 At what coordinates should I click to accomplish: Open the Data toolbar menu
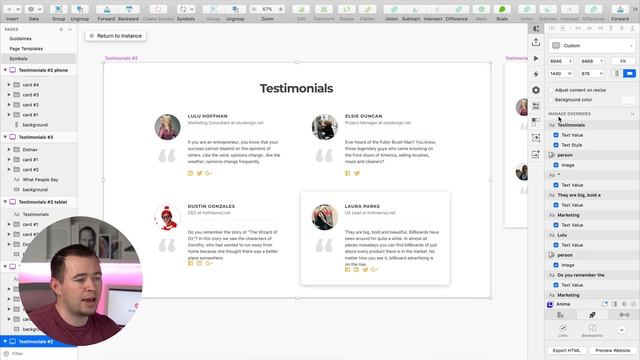pos(34,9)
